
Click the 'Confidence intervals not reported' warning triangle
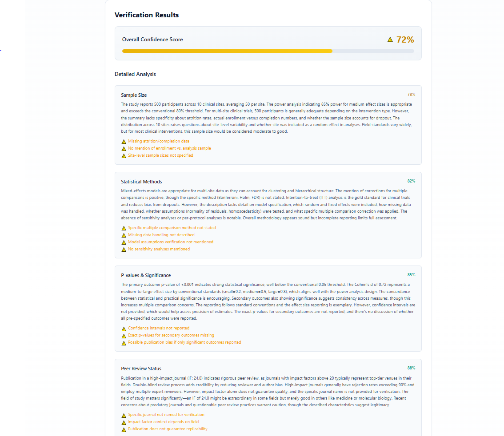[124, 329]
